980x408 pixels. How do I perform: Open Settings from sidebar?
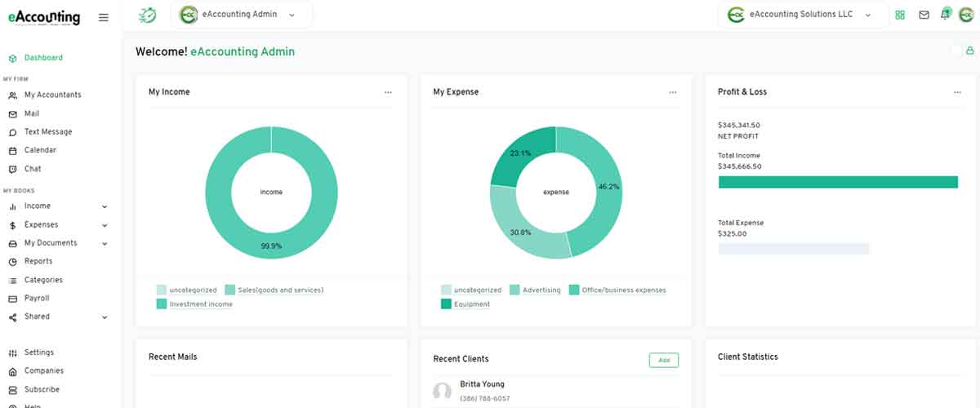click(39, 353)
